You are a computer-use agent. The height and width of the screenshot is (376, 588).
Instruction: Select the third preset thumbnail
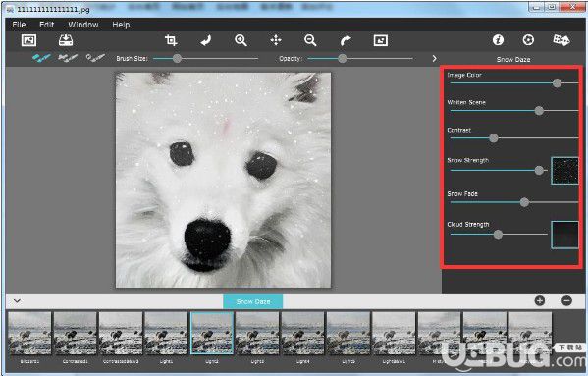pos(121,333)
